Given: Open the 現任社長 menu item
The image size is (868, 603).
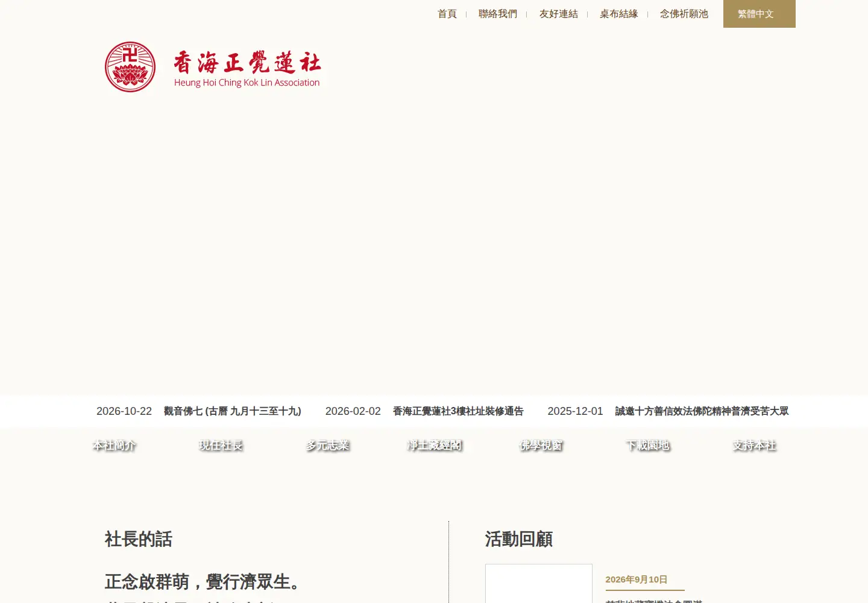Looking at the screenshot, I should pyautogui.click(x=221, y=446).
